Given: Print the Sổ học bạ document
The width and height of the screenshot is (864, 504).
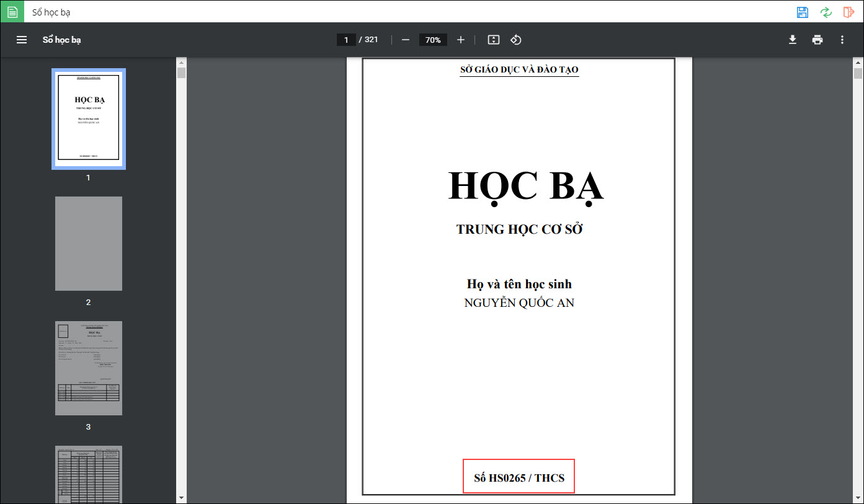Looking at the screenshot, I should pyautogui.click(x=817, y=40).
